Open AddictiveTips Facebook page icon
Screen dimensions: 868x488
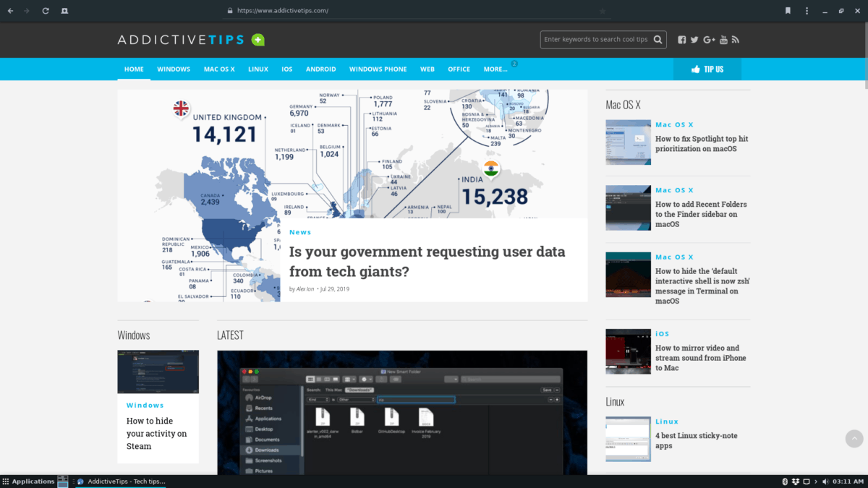(x=682, y=40)
